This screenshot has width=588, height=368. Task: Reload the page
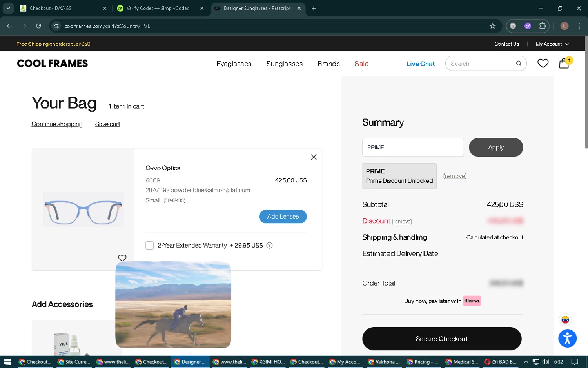point(38,26)
